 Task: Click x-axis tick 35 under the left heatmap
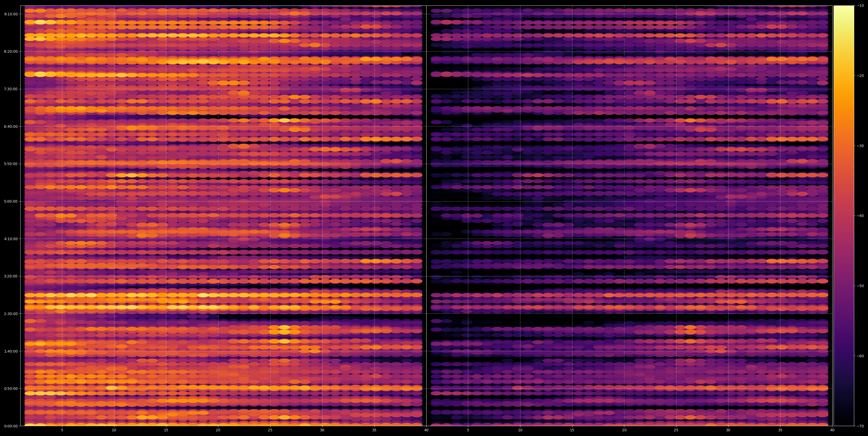coord(374,430)
